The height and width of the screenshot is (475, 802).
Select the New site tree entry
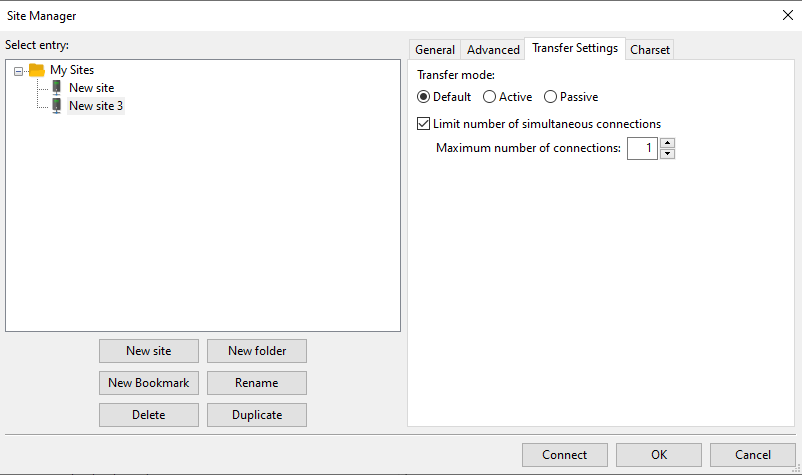click(x=91, y=88)
